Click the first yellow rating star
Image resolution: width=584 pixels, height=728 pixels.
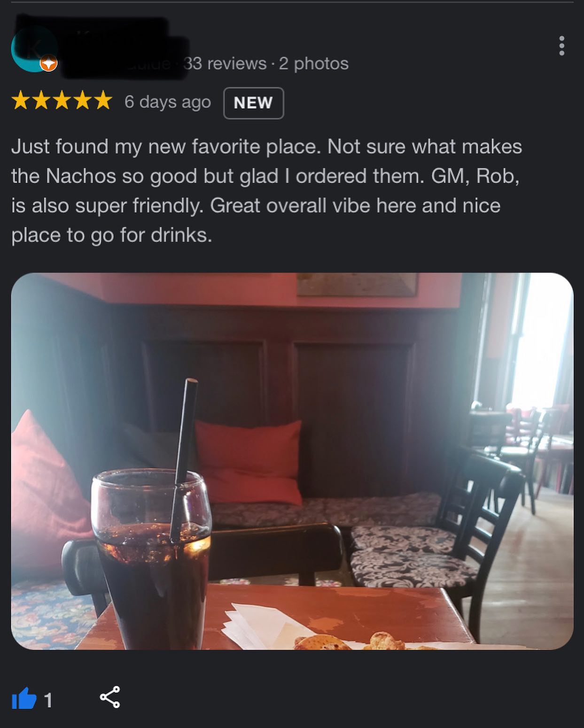21,101
